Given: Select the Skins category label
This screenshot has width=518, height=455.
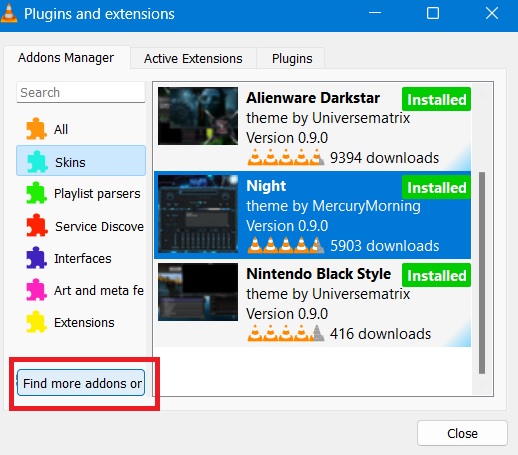Looking at the screenshot, I should pos(70,163).
